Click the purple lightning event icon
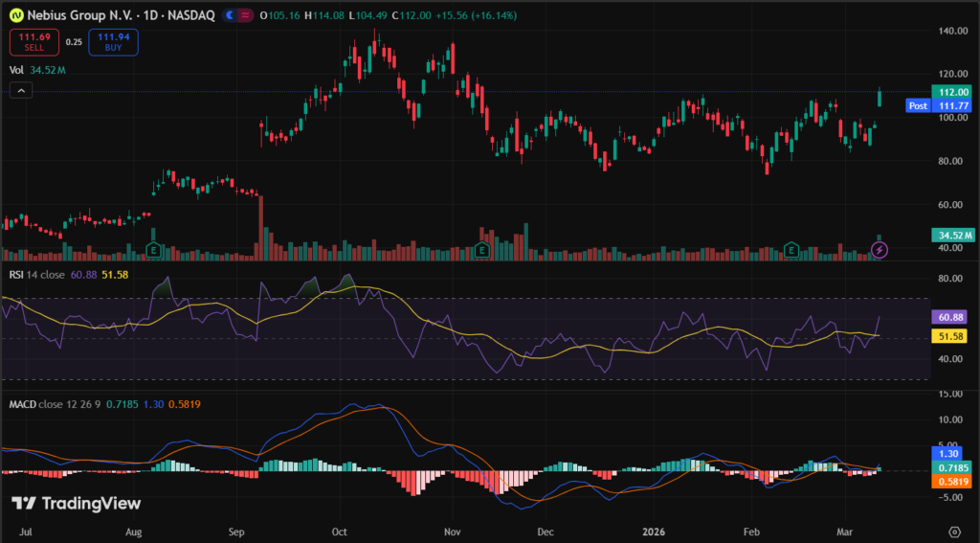Screen dimensions: 980x543 (880, 250)
